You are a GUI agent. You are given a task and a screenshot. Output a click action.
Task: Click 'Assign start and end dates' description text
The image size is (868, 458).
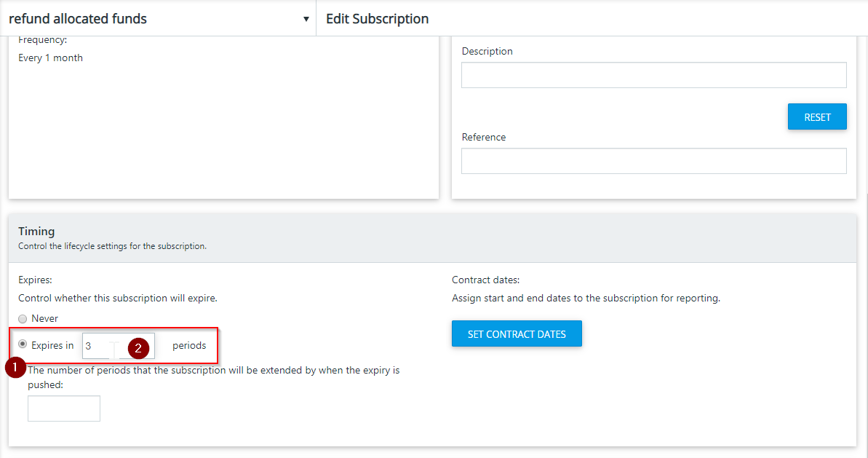[586, 298]
